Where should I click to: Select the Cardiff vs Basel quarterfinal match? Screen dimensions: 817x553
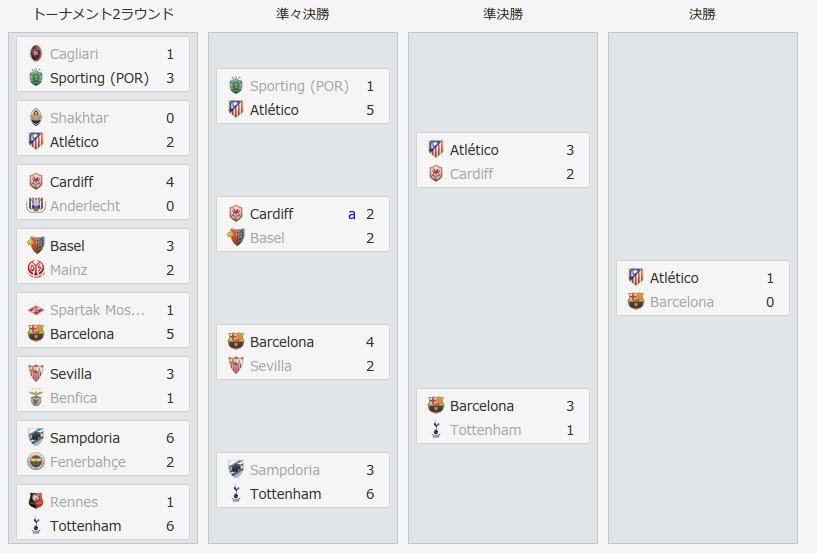click(x=303, y=224)
